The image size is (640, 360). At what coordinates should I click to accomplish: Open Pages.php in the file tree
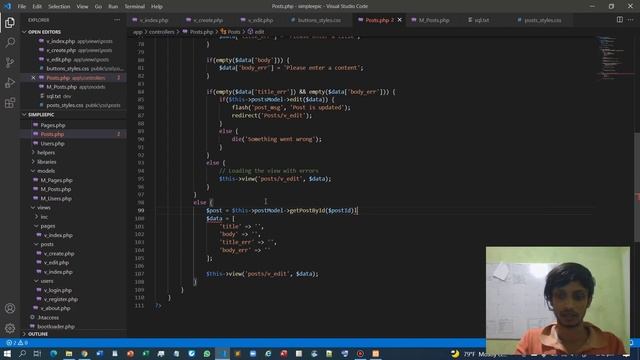pos(53,125)
